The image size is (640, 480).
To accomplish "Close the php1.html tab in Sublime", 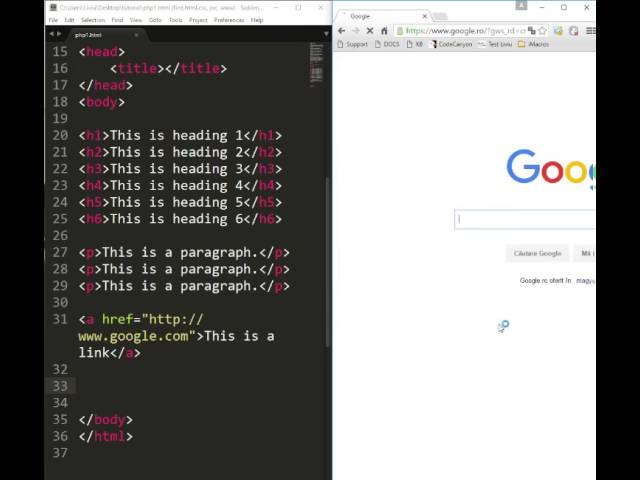I will click(136, 35).
